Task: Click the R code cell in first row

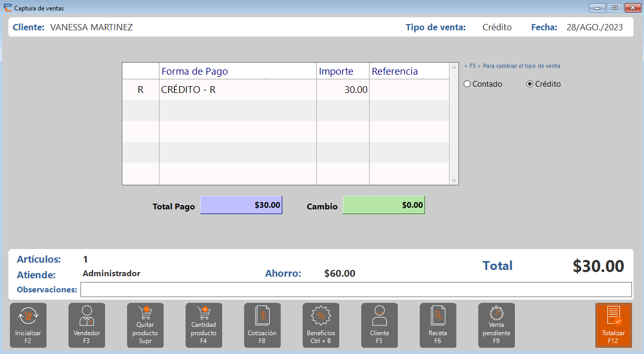Action: (141, 90)
